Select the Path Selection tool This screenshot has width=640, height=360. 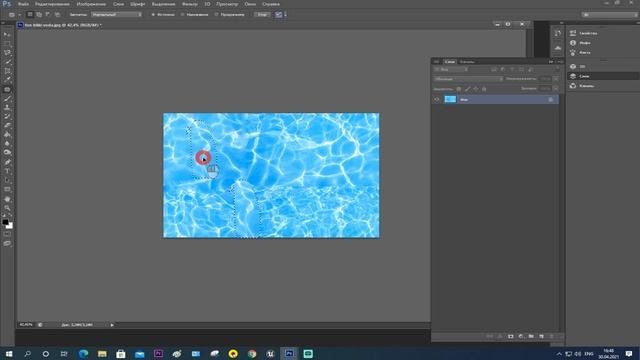click(x=7, y=180)
